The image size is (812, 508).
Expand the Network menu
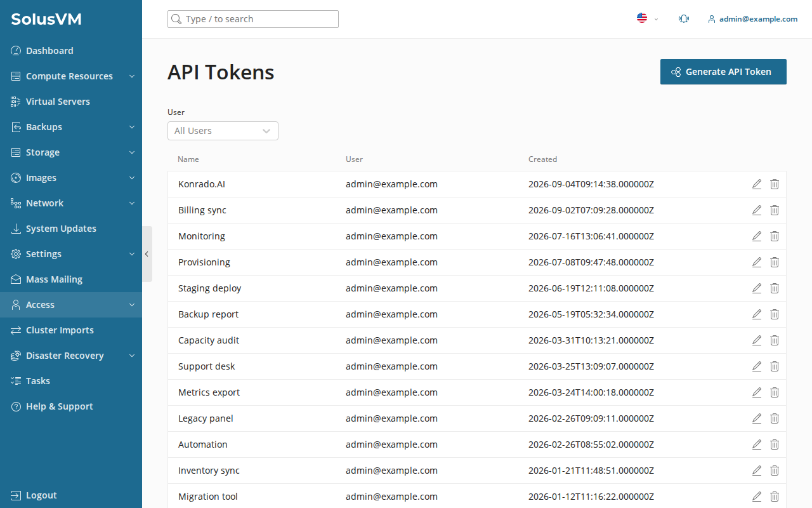71,203
